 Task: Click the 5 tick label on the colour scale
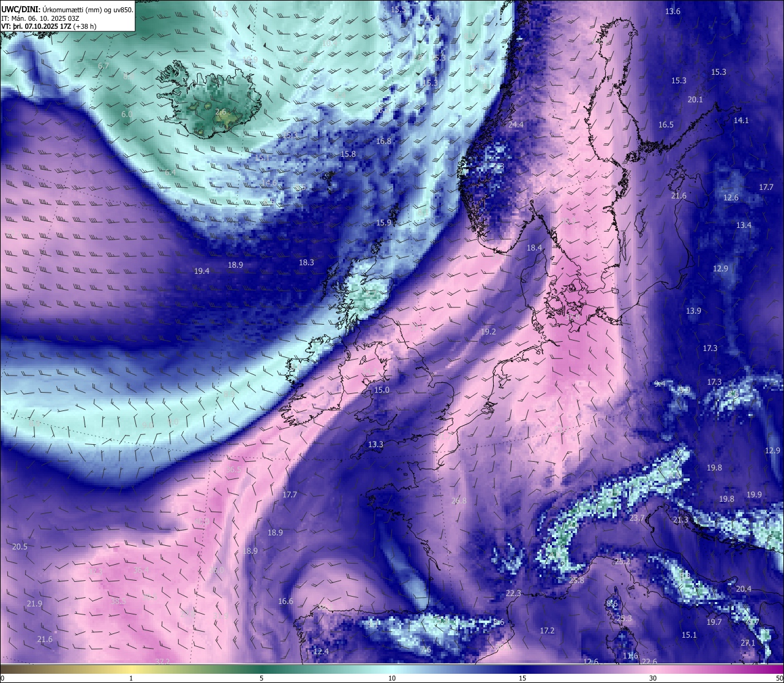[x=262, y=678]
